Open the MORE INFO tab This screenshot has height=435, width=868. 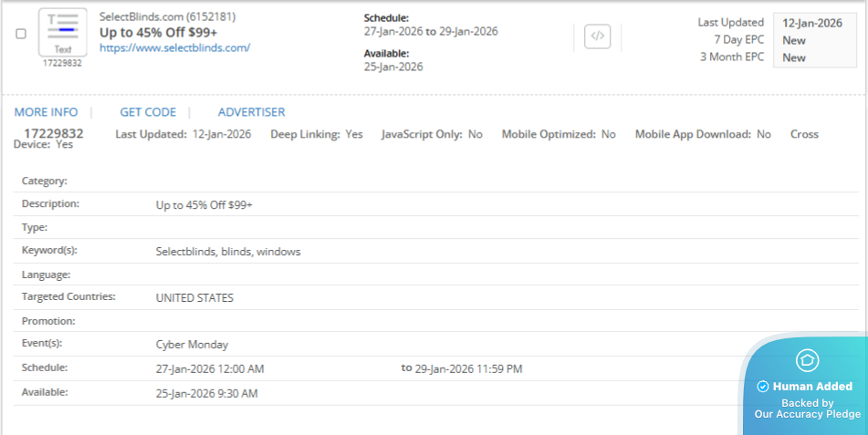(x=46, y=112)
